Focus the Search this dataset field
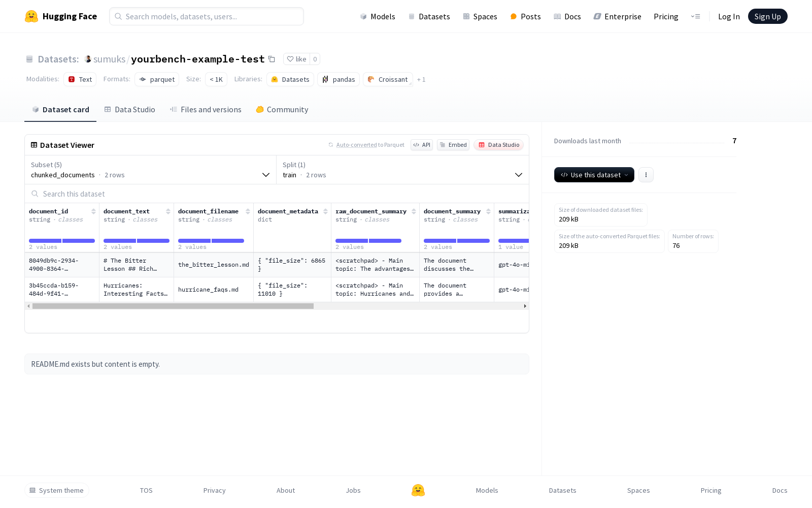The height and width of the screenshot is (508, 812). pyautogui.click(x=277, y=194)
